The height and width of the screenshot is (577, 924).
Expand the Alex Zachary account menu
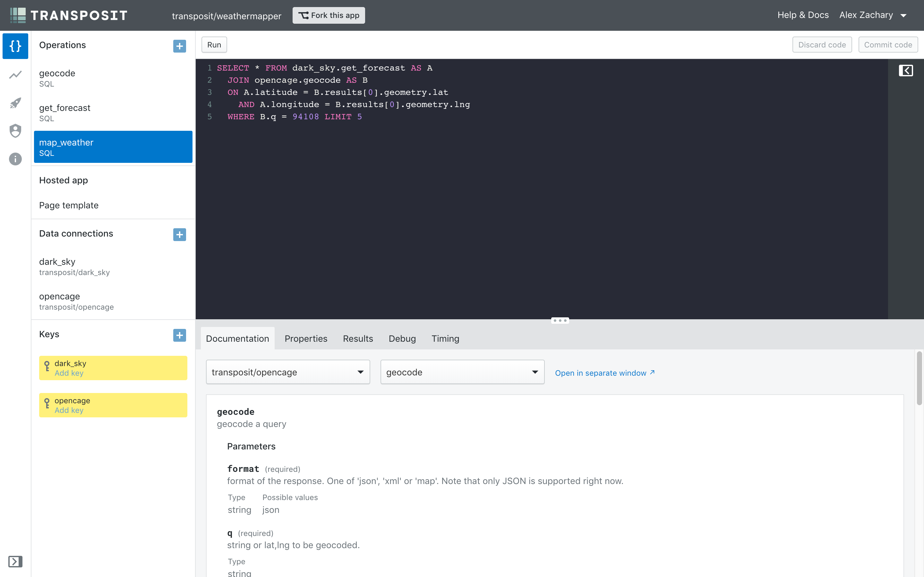(x=873, y=15)
